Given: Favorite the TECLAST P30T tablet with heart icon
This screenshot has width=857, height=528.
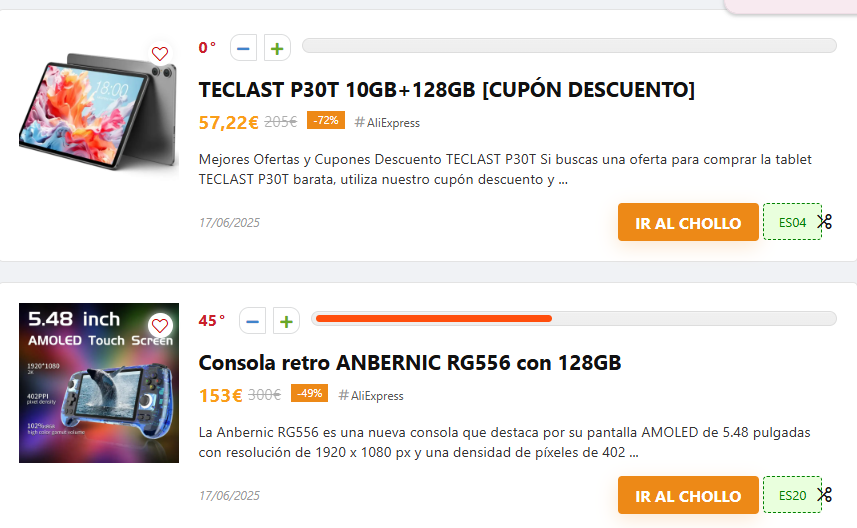Looking at the screenshot, I should [x=160, y=54].
